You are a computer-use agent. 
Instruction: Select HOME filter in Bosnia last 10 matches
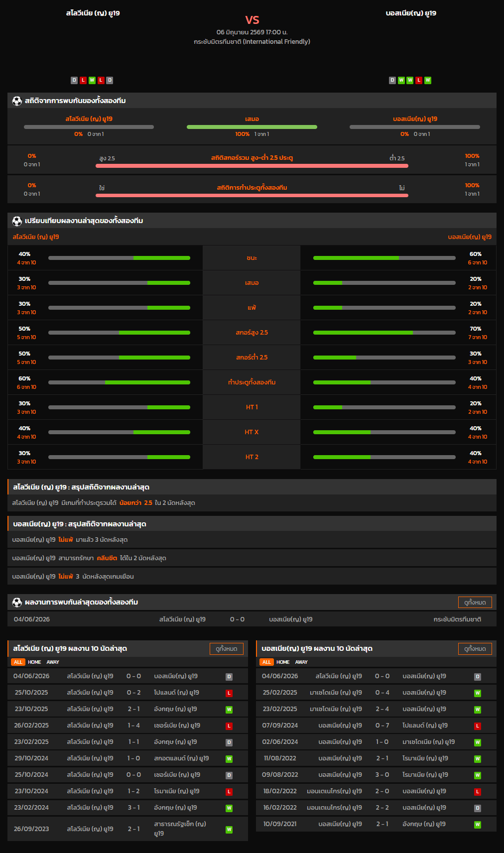(283, 662)
